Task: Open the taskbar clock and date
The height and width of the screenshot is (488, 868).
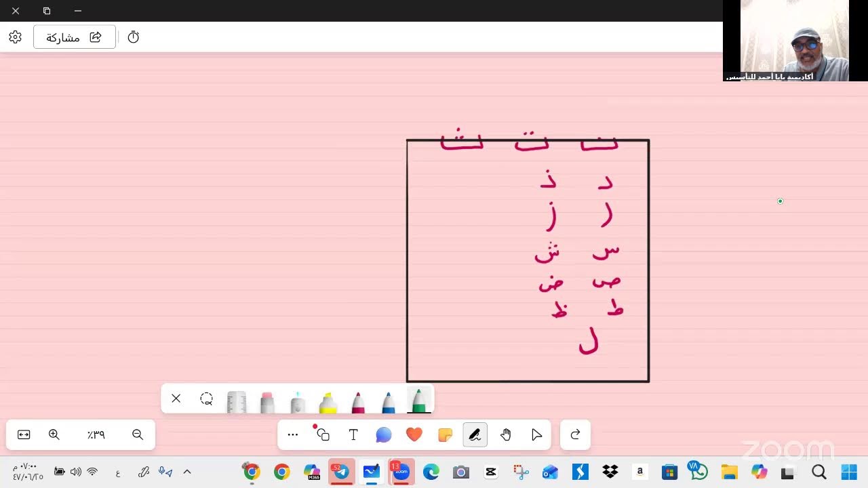Action: click(28, 472)
